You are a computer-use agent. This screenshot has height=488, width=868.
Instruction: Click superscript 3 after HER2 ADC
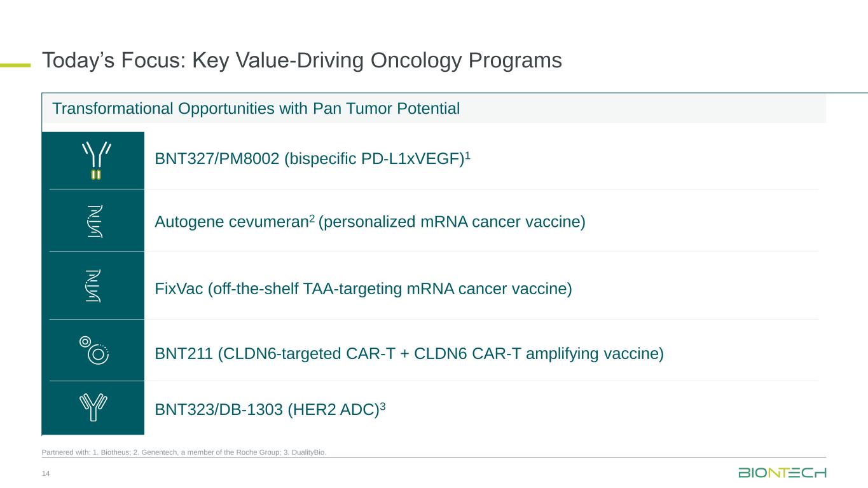[383, 405]
